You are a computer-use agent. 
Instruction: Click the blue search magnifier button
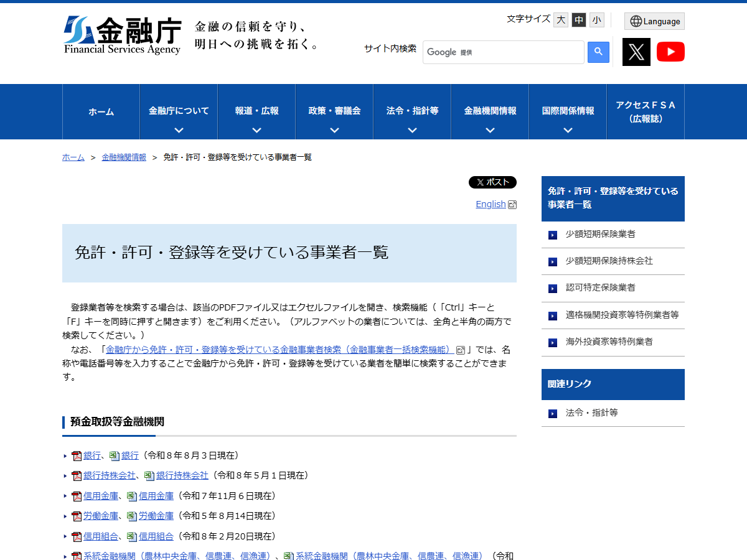pyautogui.click(x=598, y=52)
